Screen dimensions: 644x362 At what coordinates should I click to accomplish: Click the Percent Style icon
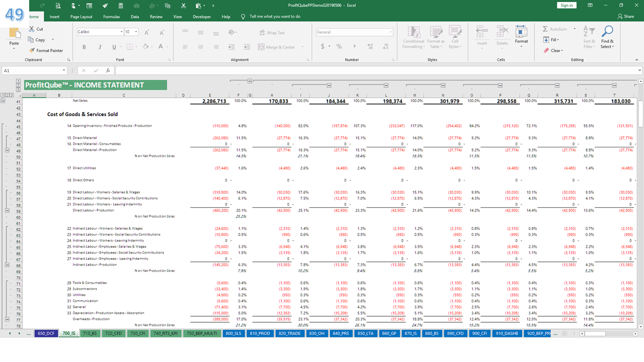click(339, 46)
